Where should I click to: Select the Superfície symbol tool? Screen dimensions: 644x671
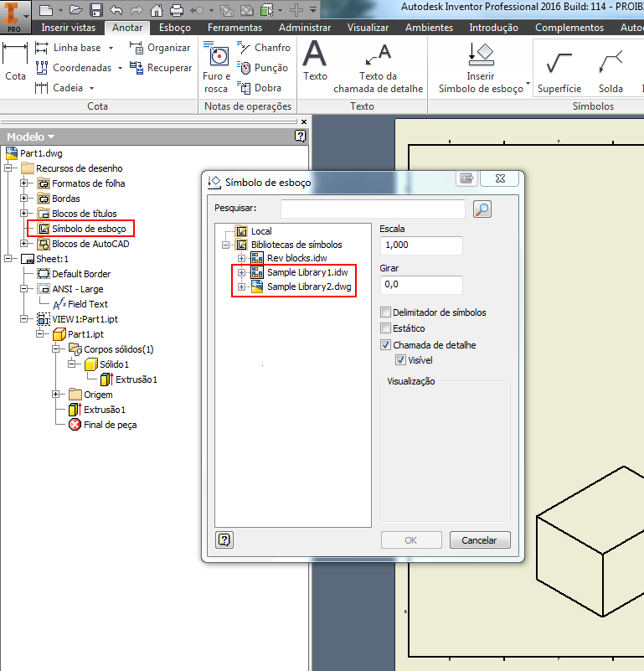559,72
